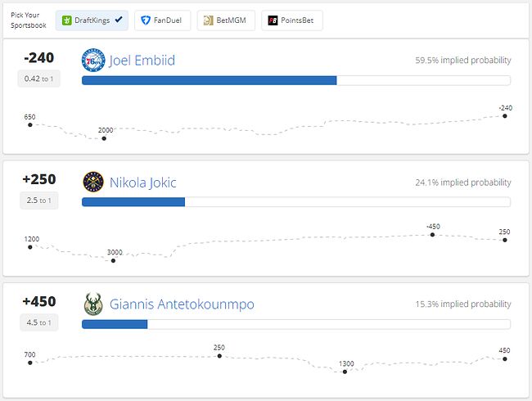Click the BetMGM lion logo icon

(x=208, y=20)
